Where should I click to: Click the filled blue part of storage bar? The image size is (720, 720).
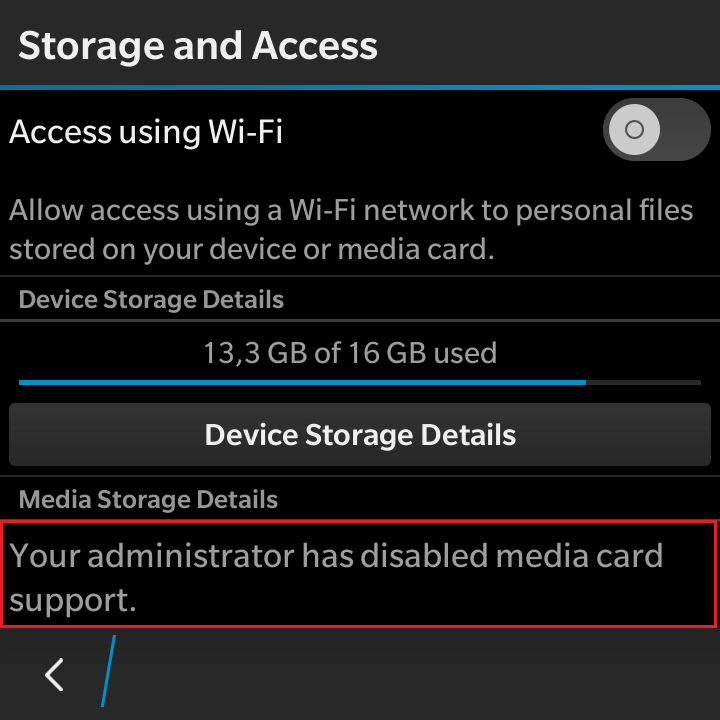[x=302, y=382]
